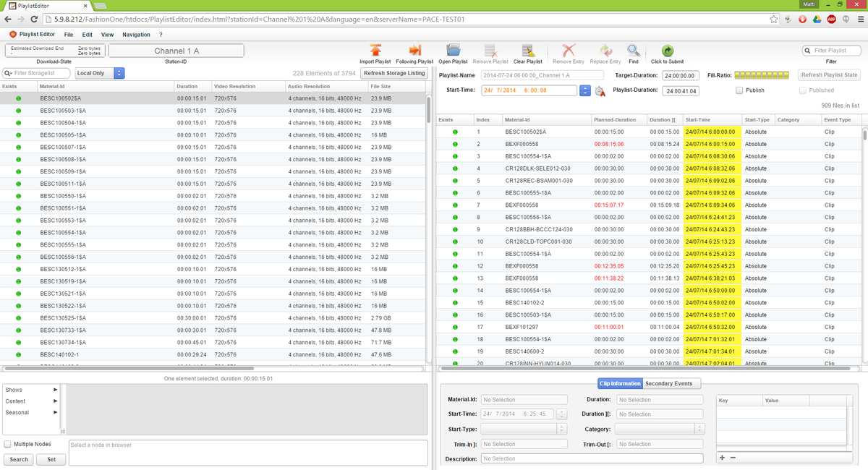Open the Start-Type dropdown in Clip Information
Image resolution: width=868 pixels, height=470 pixels.
(x=524, y=429)
